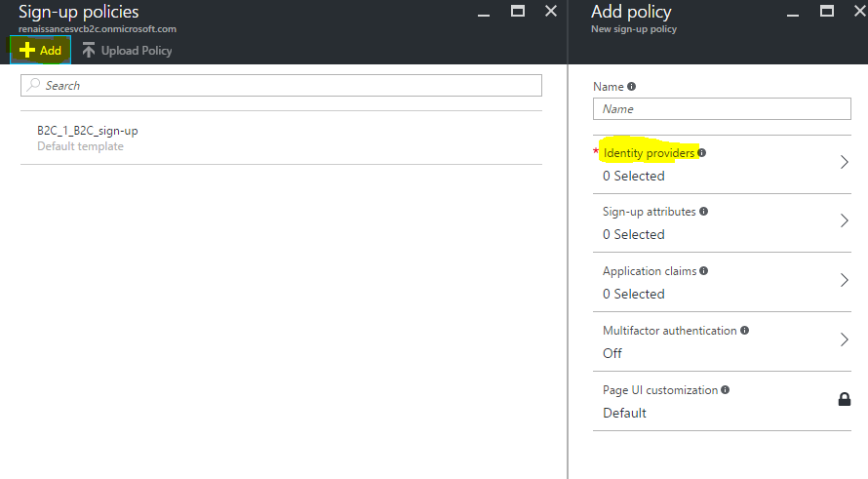This screenshot has width=868, height=479.
Task: Click the Search policies field
Action: click(x=281, y=86)
